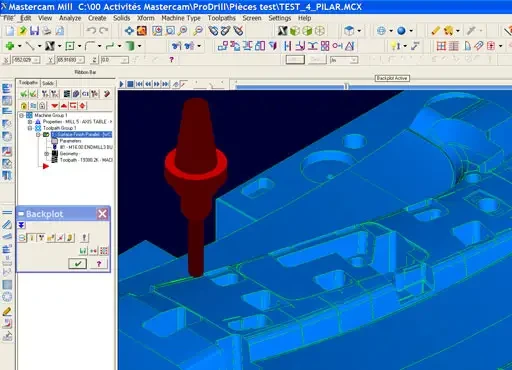Click the Z coordinate input field
This screenshot has width=512, height=370.
coord(114,60)
